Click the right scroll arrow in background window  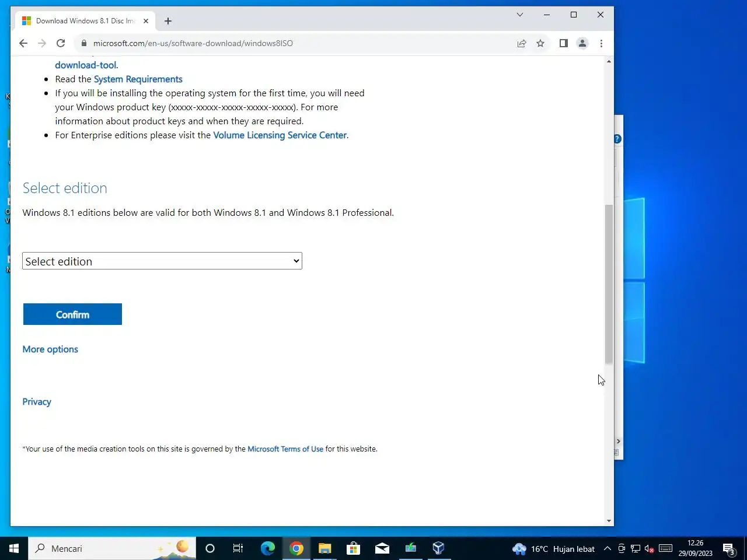click(x=619, y=442)
